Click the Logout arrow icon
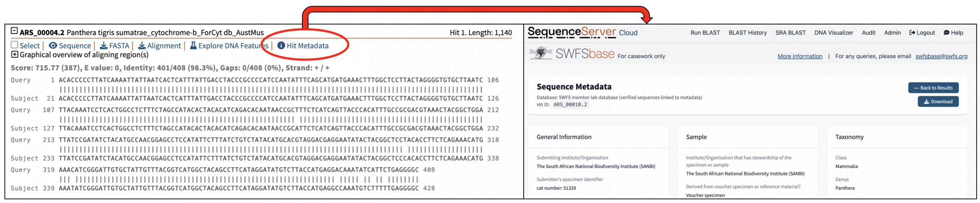The height and width of the screenshot is (203, 980). [x=912, y=33]
